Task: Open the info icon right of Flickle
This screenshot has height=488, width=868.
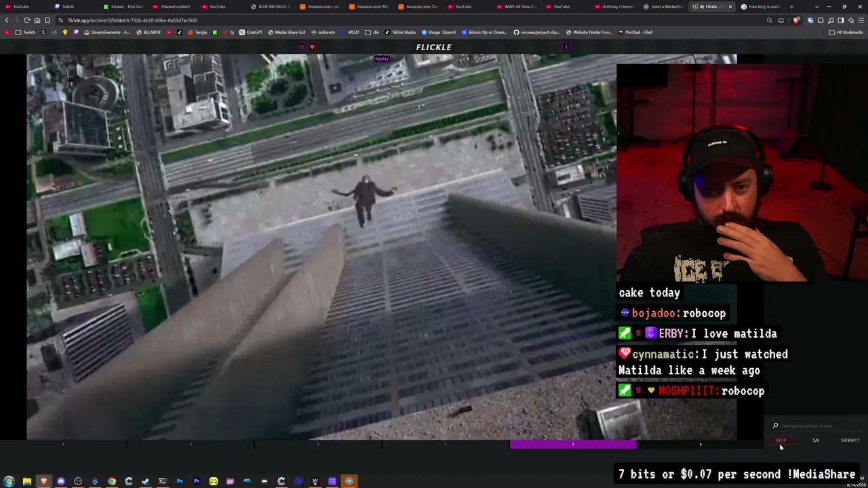Action: point(566,47)
